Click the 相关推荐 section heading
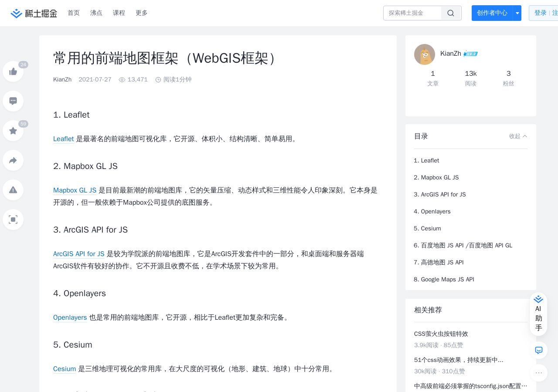 click(x=428, y=310)
